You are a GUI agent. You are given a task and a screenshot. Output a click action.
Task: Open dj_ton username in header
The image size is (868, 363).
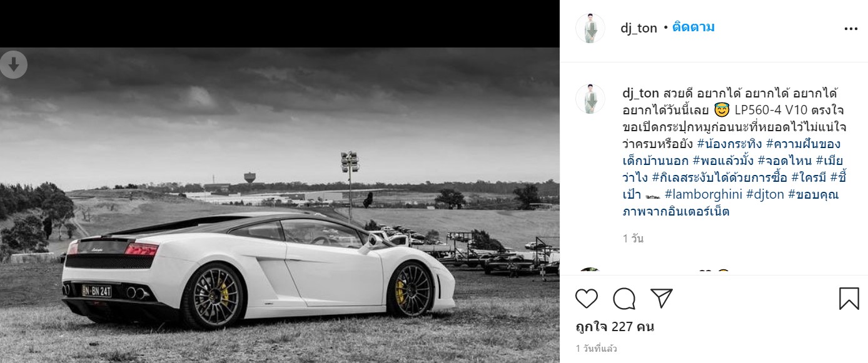(x=638, y=28)
